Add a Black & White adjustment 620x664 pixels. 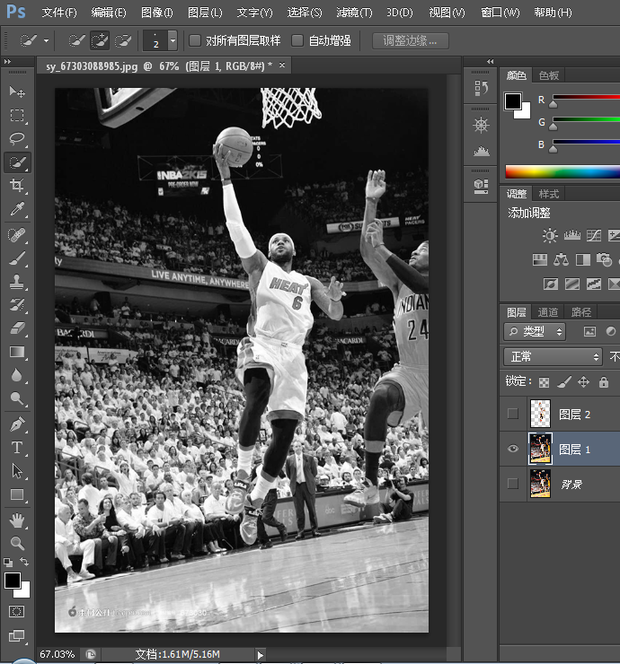(x=583, y=260)
